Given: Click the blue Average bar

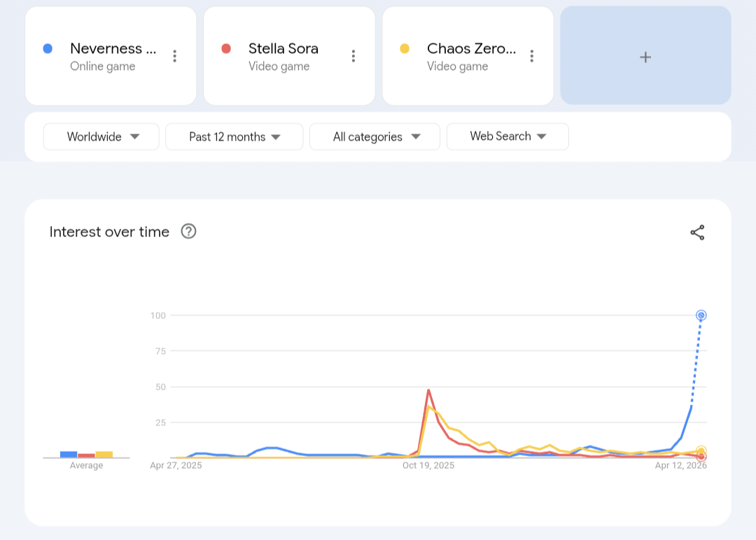Looking at the screenshot, I should 69,455.
